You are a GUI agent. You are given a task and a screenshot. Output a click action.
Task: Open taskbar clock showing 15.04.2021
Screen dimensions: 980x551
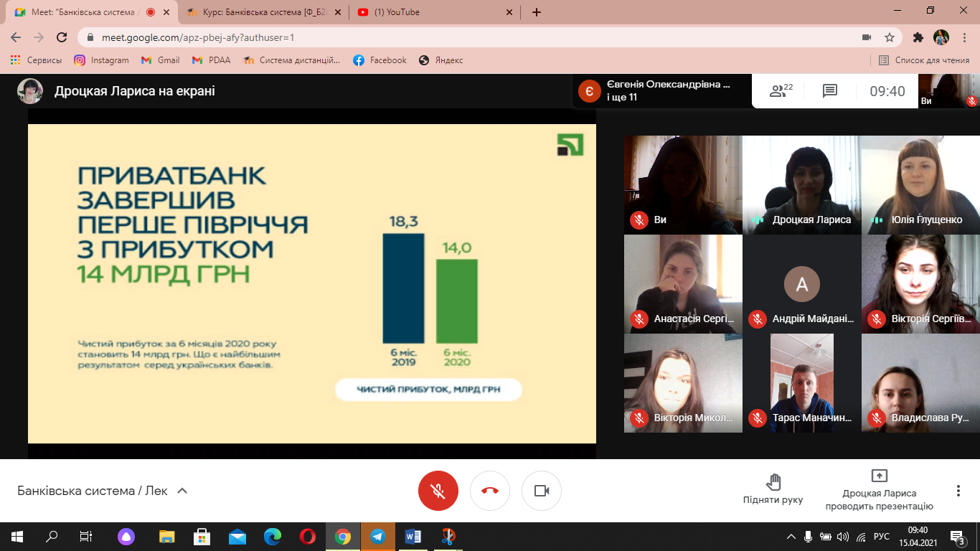[918, 537]
